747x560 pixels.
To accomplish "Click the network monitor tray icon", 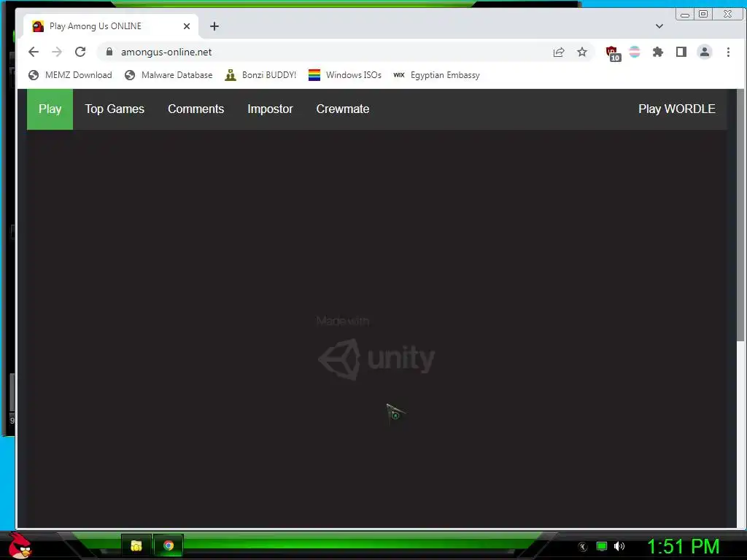I will point(602,546).
